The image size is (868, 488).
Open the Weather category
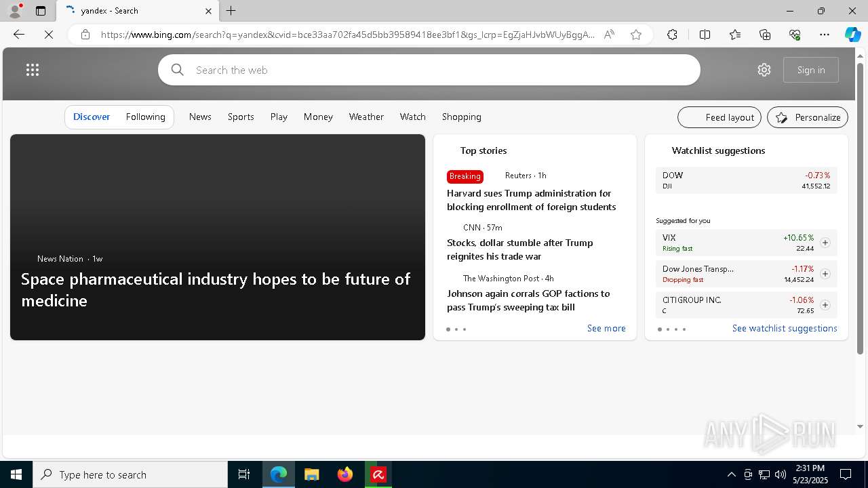click(x=366, y=117)
